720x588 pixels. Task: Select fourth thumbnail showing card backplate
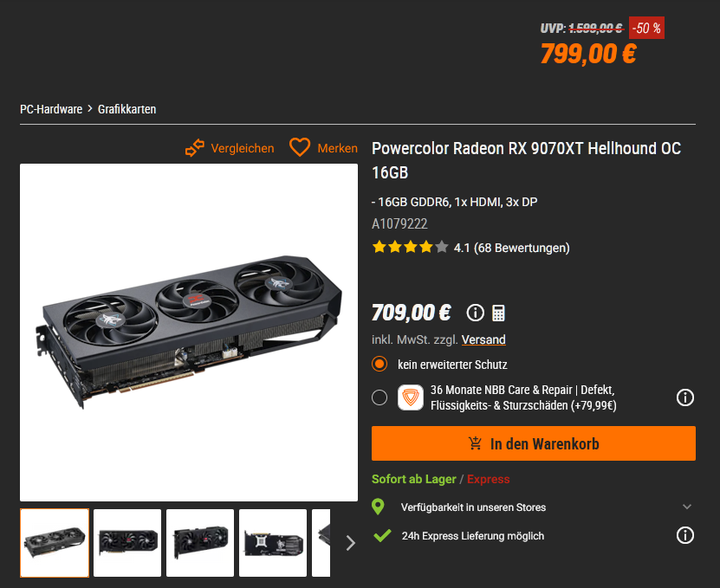273,543
